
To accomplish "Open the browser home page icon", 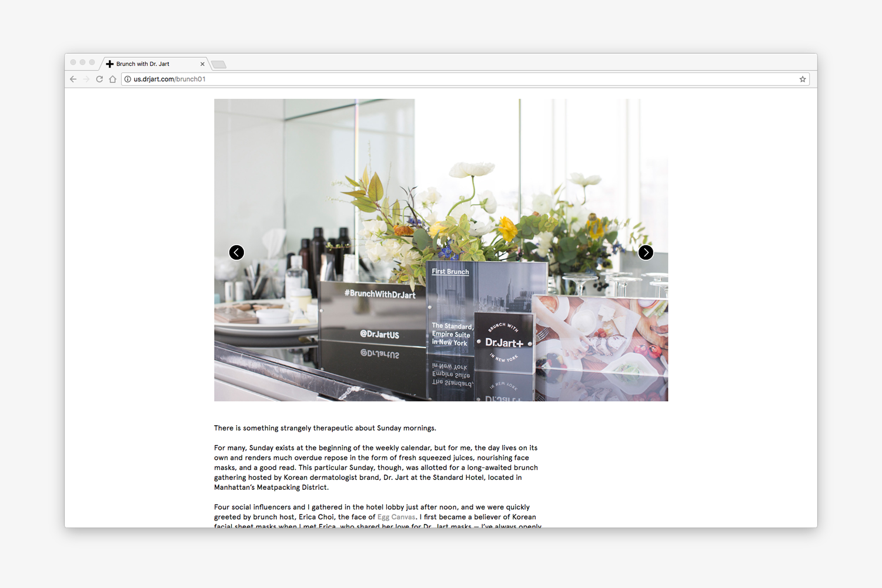I will 112,79.
